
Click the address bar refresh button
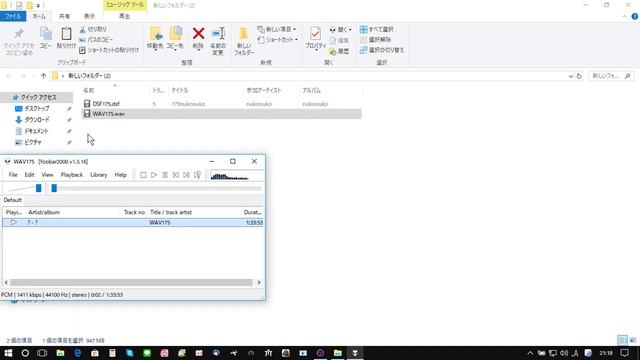click(579, 76)
